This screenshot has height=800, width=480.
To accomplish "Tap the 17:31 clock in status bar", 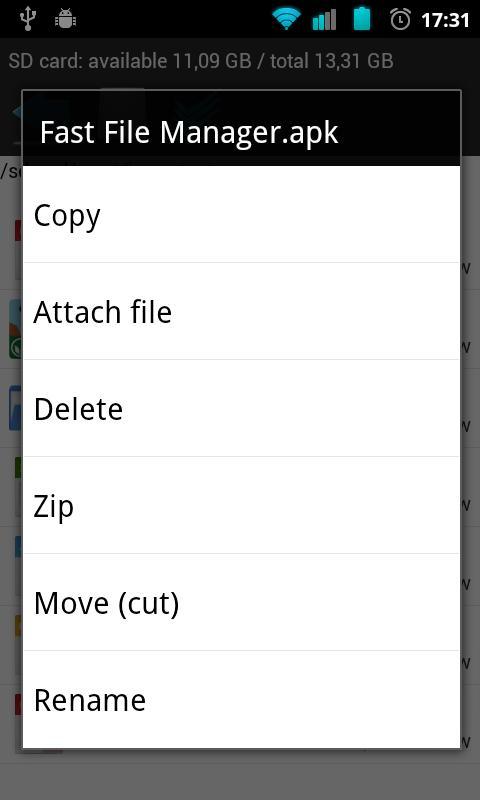I will pos(445,20).
